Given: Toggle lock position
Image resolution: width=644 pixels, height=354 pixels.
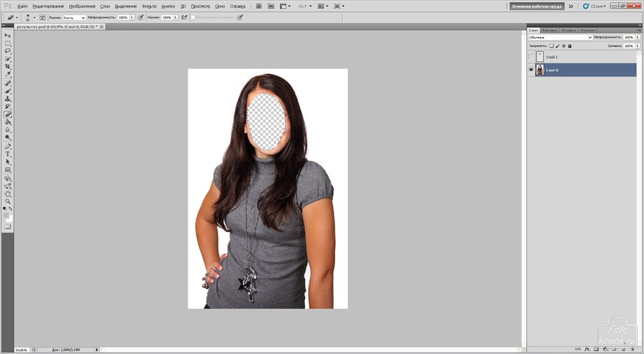Looking at the screenshot, I should 564,46.
